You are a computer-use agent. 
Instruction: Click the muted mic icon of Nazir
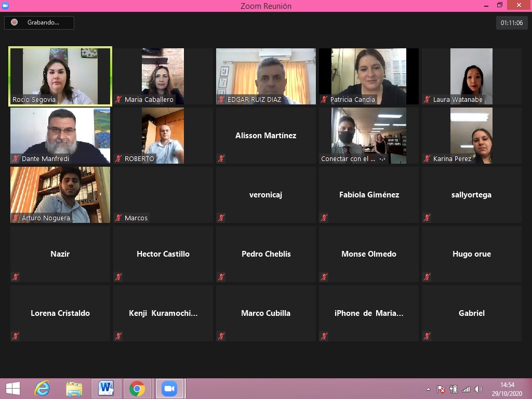coord(16,277)
